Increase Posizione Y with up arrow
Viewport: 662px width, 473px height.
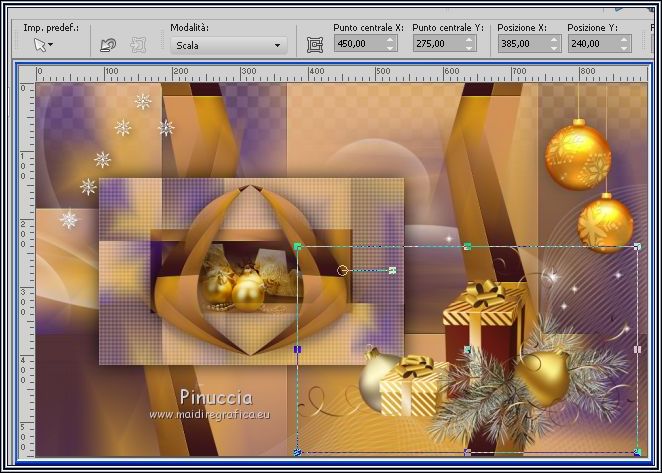pyautogui.click(x=624, y=40)
